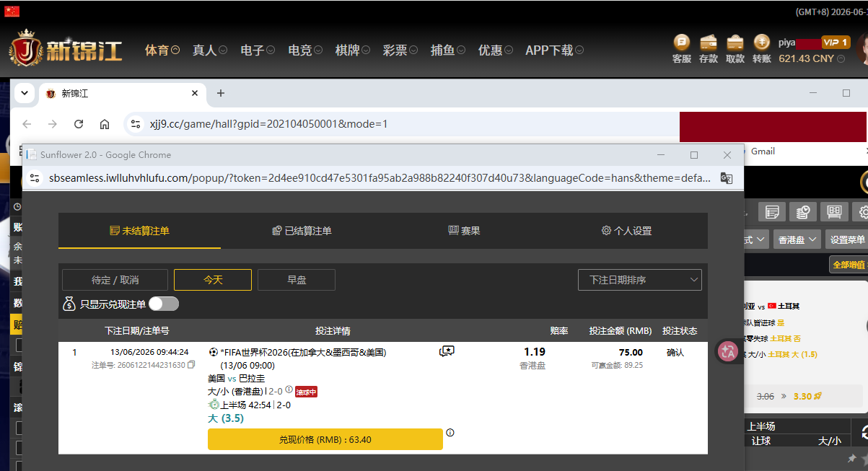
Task: Open the 电子 menu
Action: (258, 50)
